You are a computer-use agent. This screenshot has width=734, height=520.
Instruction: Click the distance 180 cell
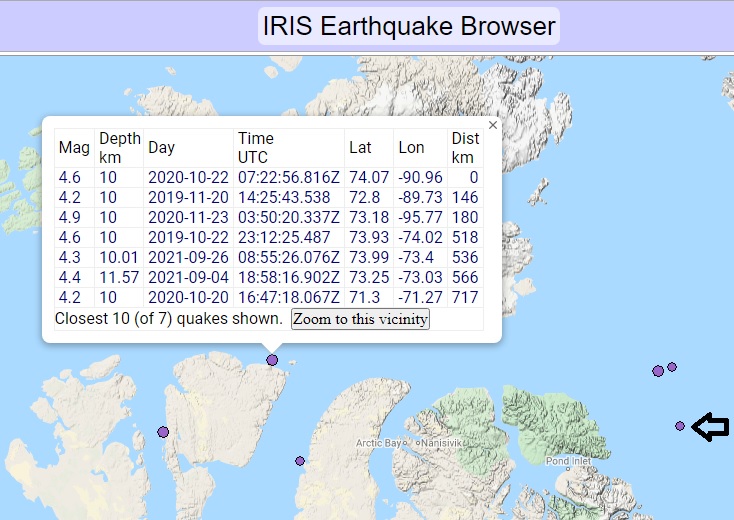pyautogui.click(x=465, y=218)
